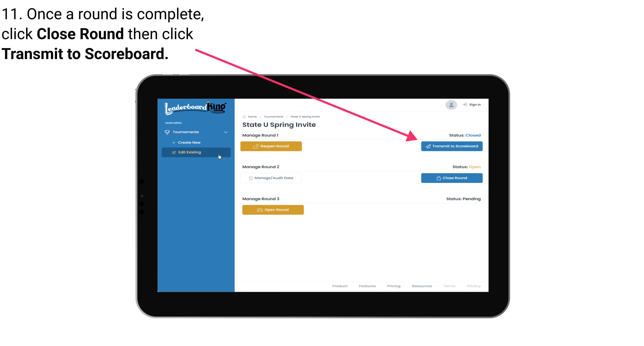Image resolution: width=644 pixels, height=346 pixels.
Task: Click the Pricing footer link
Action: (393, 286)
